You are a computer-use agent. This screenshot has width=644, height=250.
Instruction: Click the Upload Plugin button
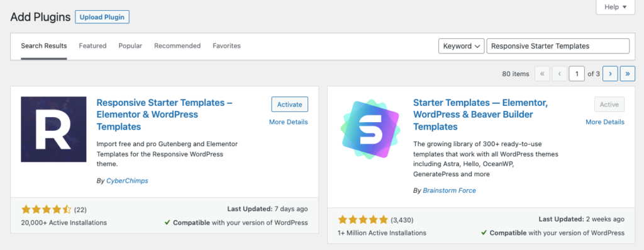pos(103,17)
